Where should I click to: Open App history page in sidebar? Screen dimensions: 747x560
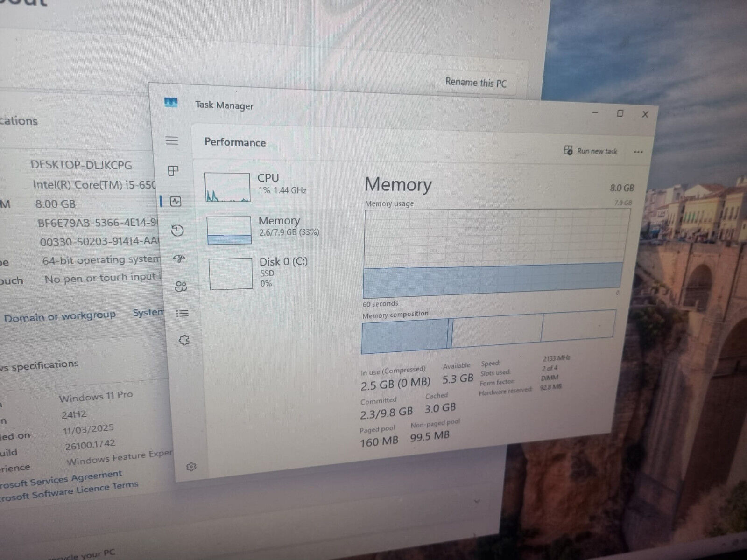click(177, 230)
